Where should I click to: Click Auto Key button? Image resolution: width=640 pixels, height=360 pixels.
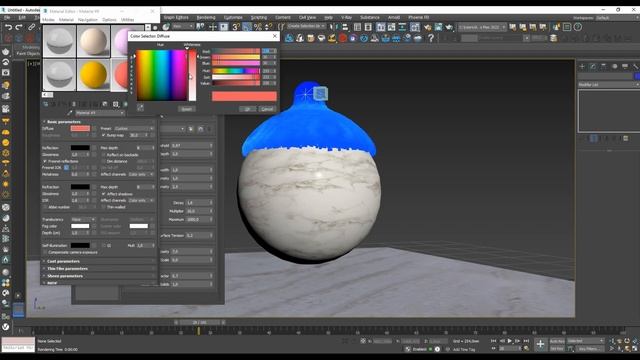point(557,341)
